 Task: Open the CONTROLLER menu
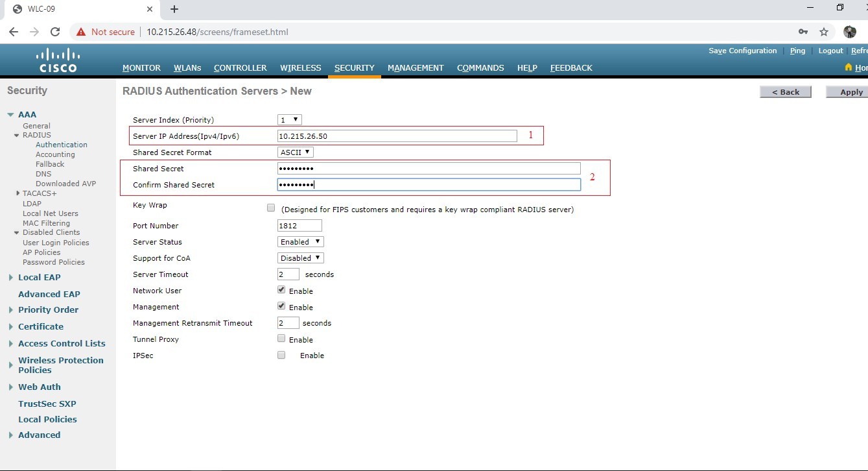pos(240,67)
